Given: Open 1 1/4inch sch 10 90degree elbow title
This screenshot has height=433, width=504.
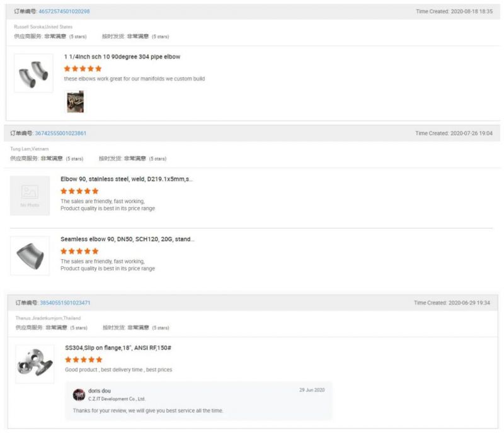Looking at the screenshot, I should pos(122,57).
